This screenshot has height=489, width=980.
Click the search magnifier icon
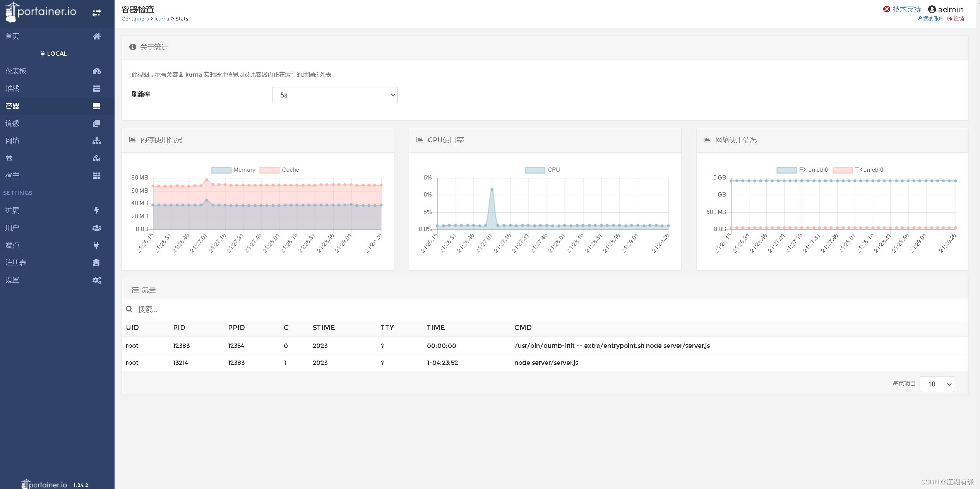[x=129, y=309]
